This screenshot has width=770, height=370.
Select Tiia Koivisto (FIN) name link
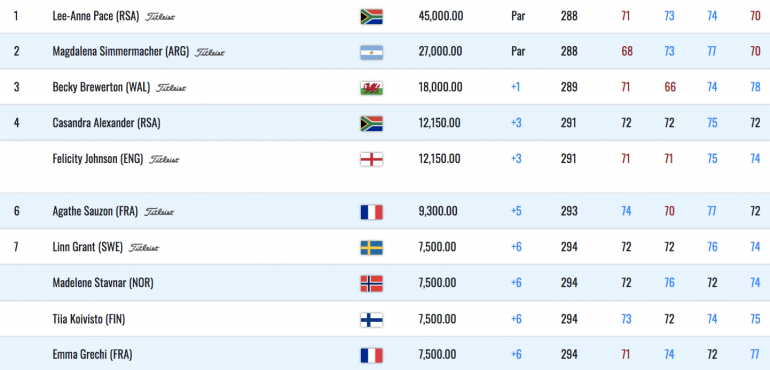click(x=88, y=319)
